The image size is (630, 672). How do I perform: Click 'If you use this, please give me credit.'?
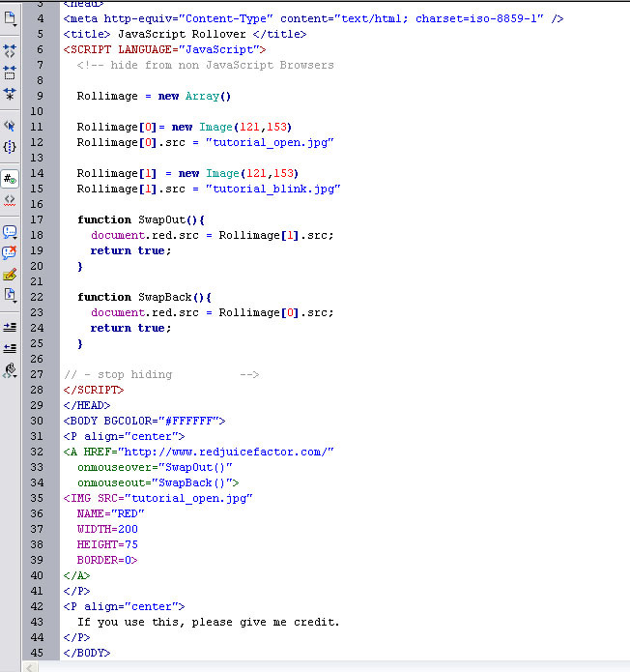pyautogui.click(x=209, y=623)
